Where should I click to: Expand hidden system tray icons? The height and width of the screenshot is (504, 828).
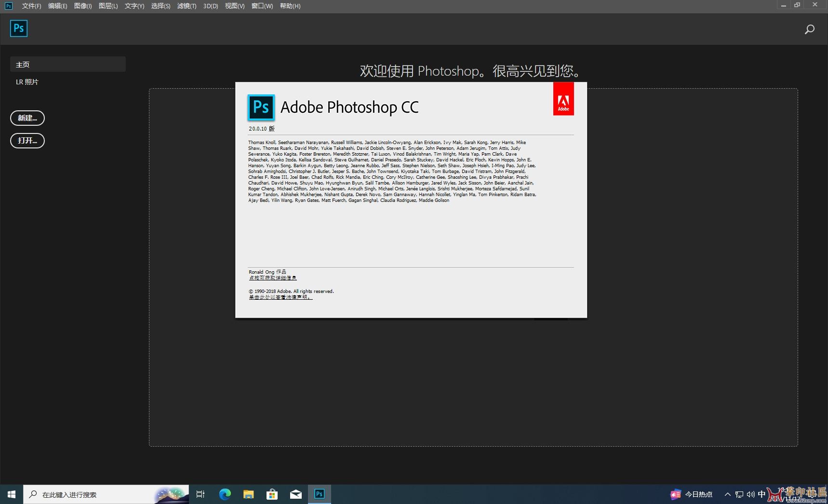[x=728, y=494]
